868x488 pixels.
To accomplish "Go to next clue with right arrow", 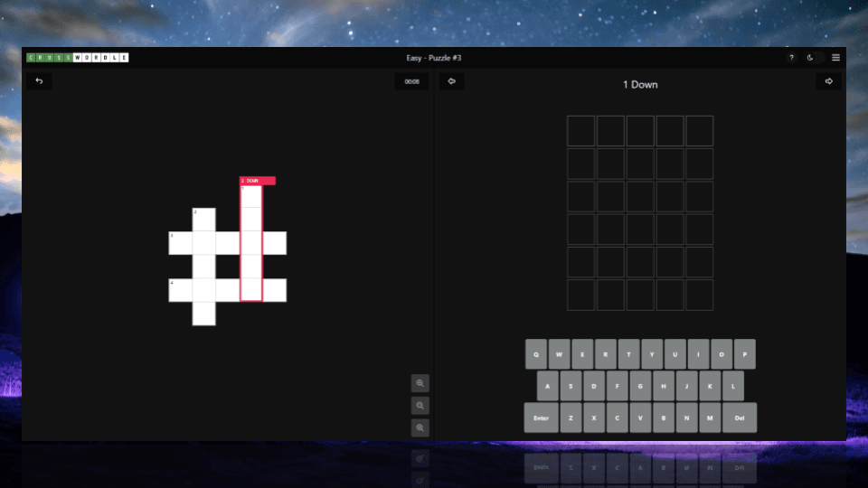I will 828,81.
